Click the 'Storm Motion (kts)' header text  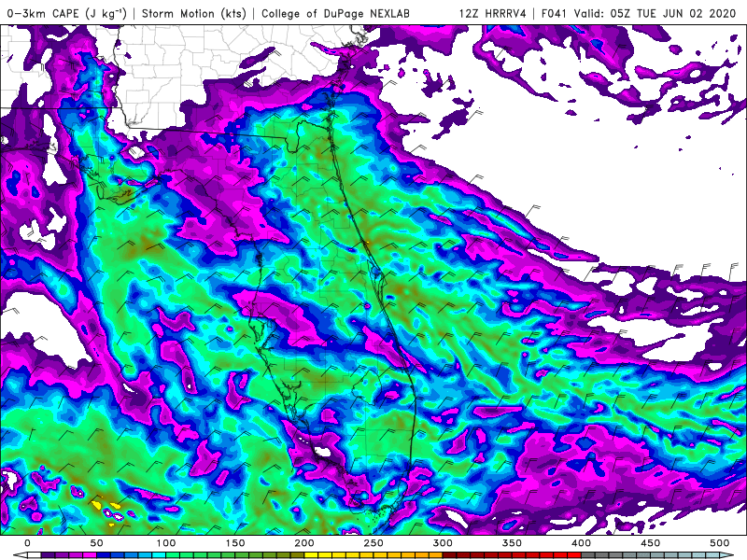[x=194, y=13]
